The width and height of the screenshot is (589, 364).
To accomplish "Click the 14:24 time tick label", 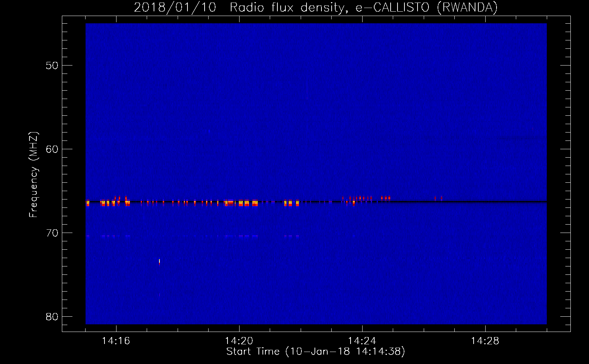I will point(362,341).
